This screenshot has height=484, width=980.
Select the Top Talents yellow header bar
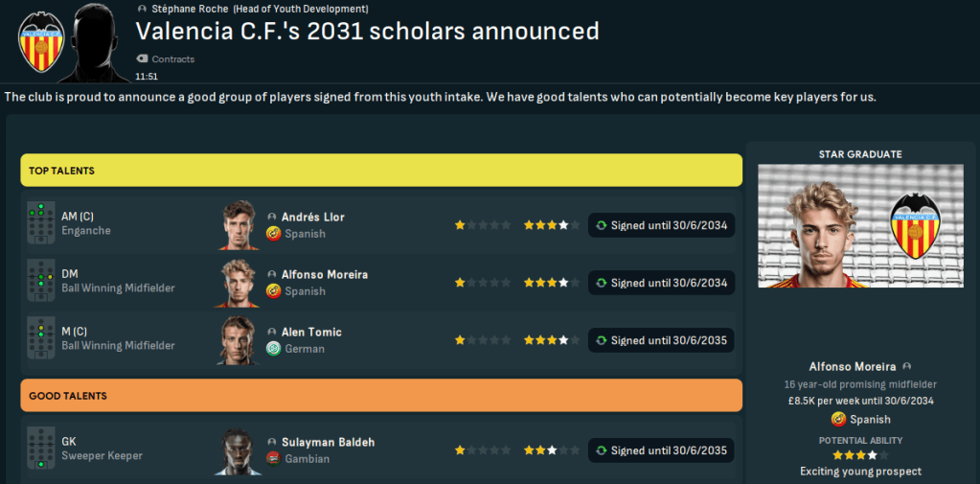pyautogui.click(x=381, y=171)
